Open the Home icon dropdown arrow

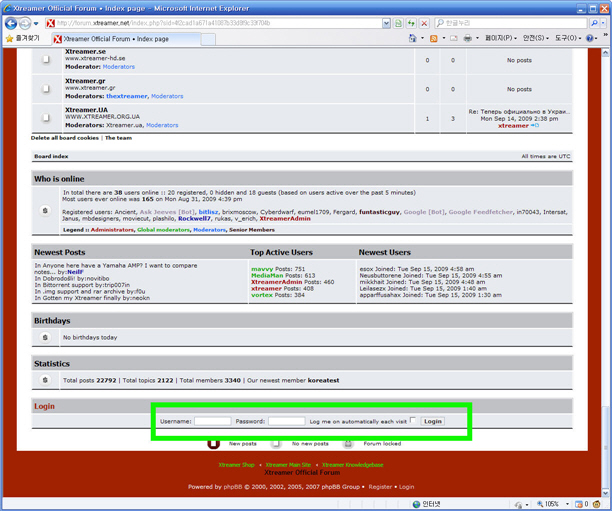coord(422,38)
